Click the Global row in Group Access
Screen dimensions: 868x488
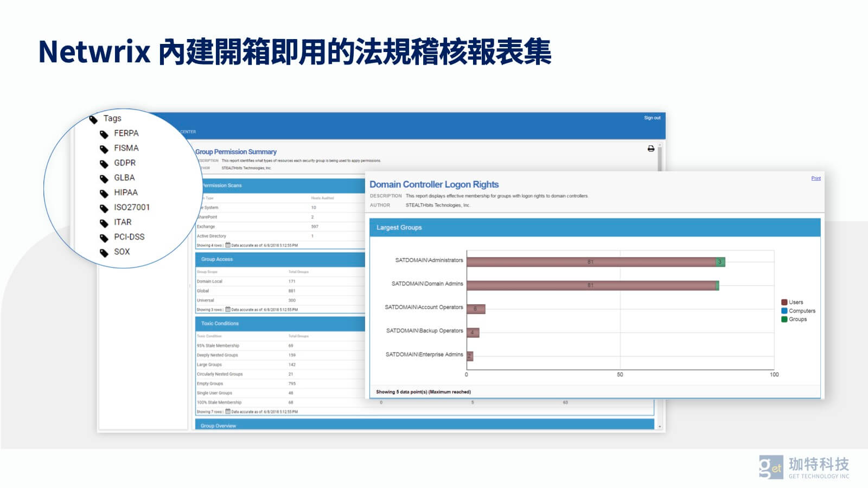click(x=280, y=291)
